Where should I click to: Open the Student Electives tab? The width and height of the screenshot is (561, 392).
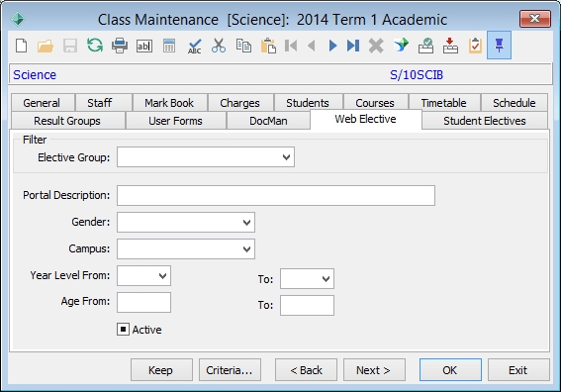(x=485, y=121)
